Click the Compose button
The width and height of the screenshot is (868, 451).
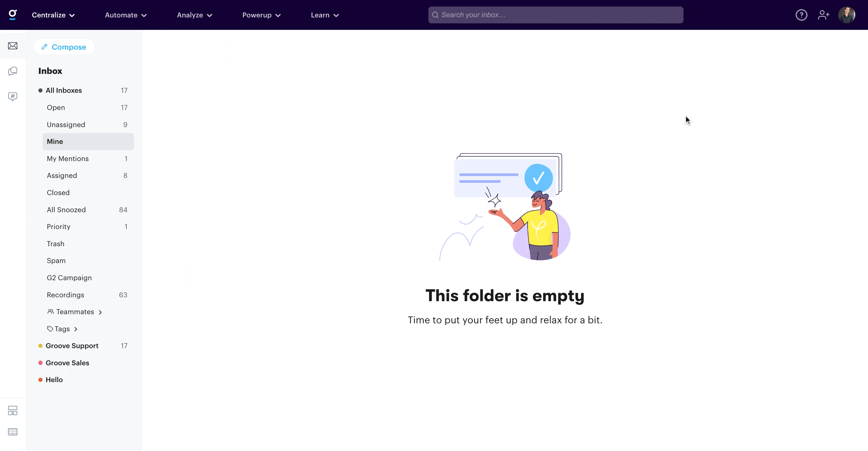(x=64, y=47)
